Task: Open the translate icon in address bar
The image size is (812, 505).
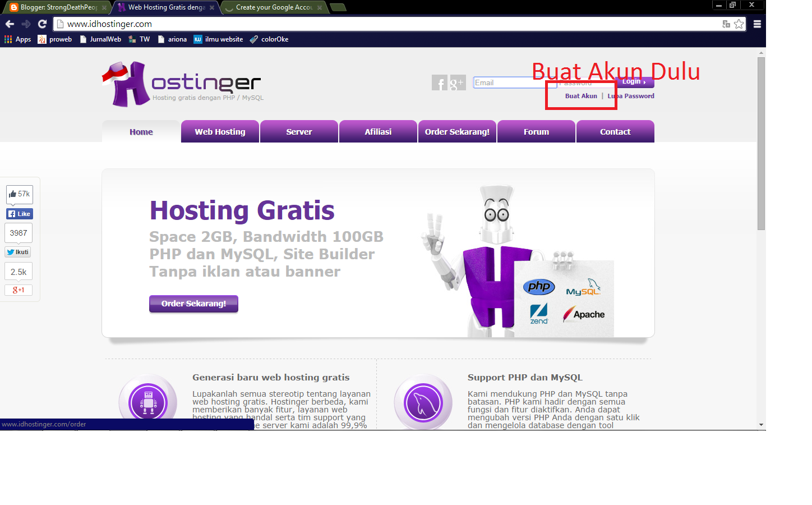Action: [x=726, y=24]
